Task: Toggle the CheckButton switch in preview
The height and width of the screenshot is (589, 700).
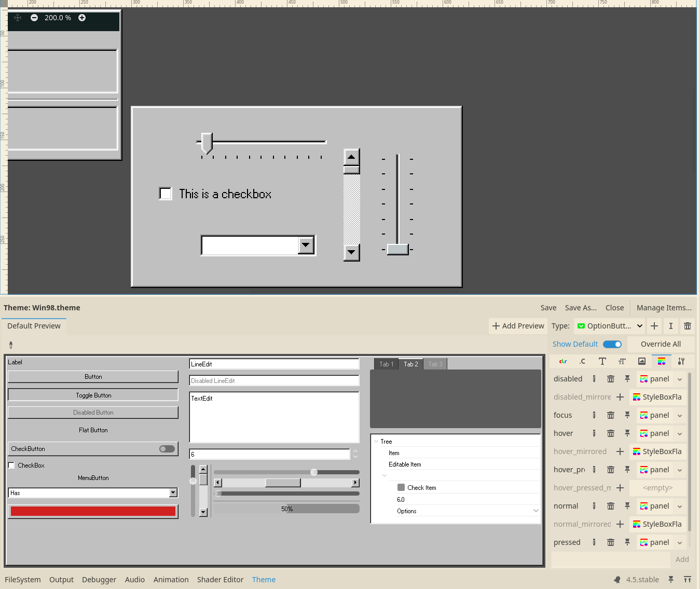Action: (x=167, y=449)
